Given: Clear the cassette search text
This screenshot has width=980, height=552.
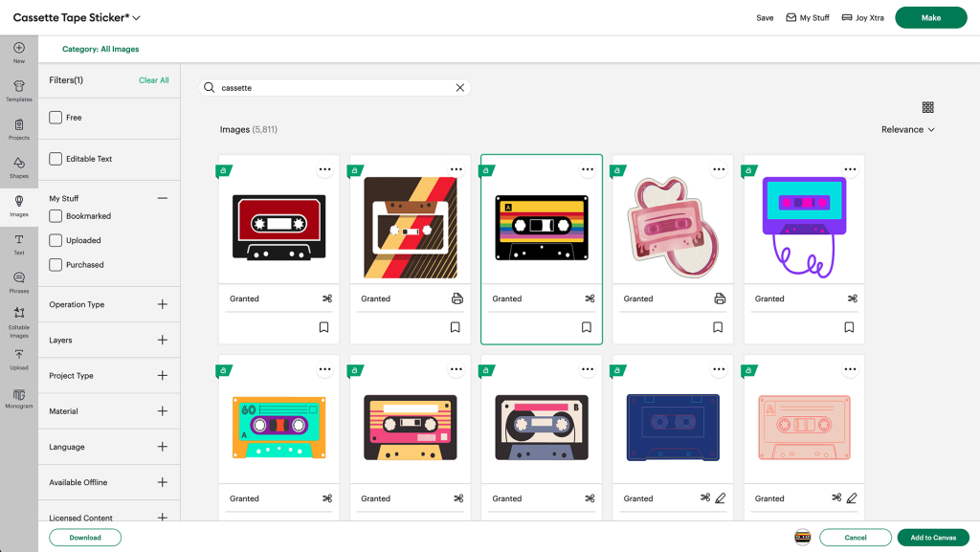Looking at the screenshot, I should tap(460, 88).
